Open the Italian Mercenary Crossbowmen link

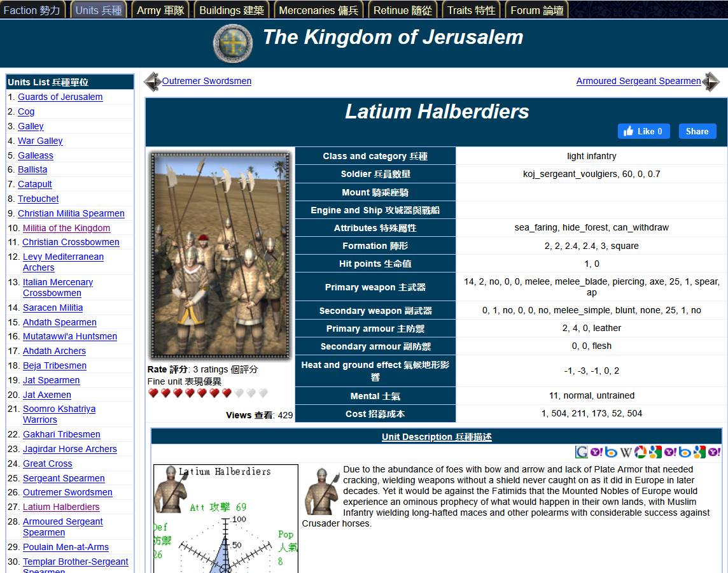click(58, 288)
